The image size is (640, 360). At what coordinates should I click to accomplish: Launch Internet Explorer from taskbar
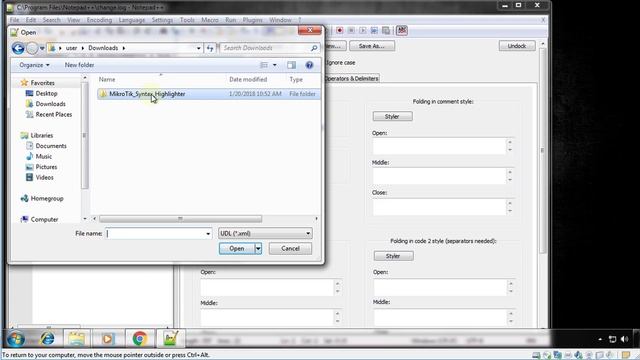(x=47, y=339)
